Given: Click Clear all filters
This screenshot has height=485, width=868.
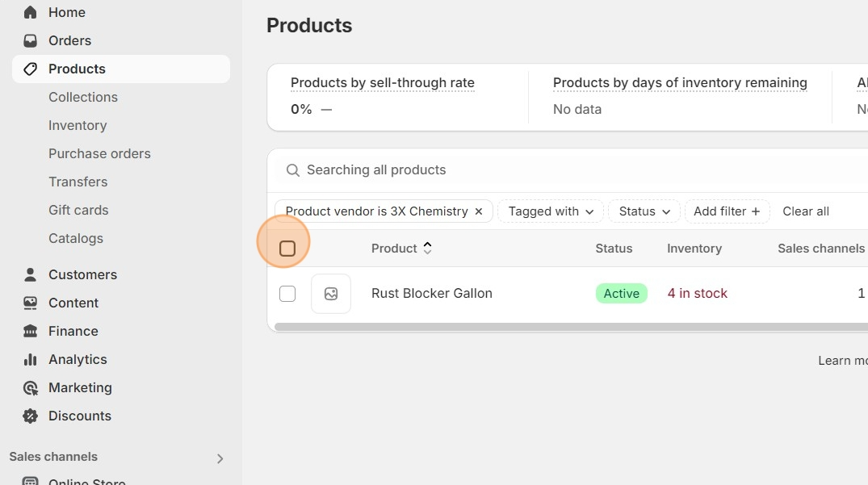Looking at the screenshot, I should [806, 211].
